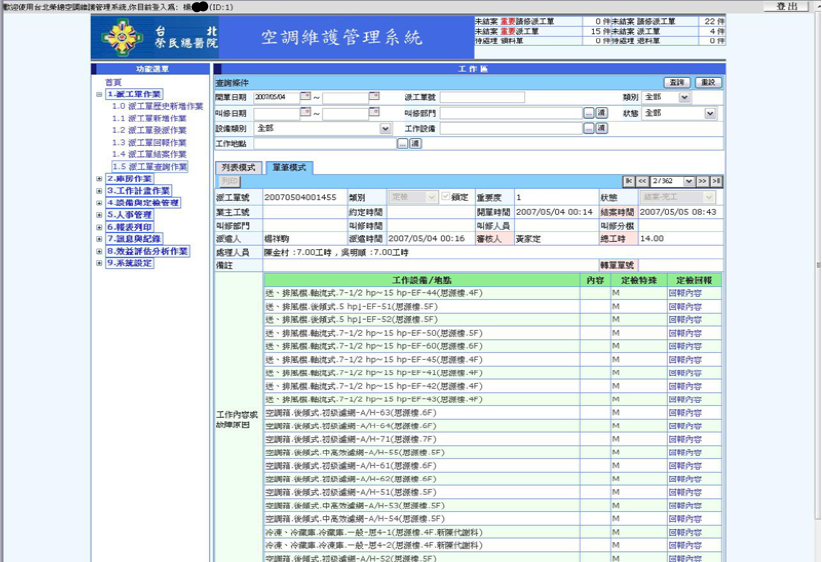Image resolution: width=822 pixels, height=562 pixels.
Task: Open 1.2 派工單發派作業 in the menu
Action: coord(149,130)
